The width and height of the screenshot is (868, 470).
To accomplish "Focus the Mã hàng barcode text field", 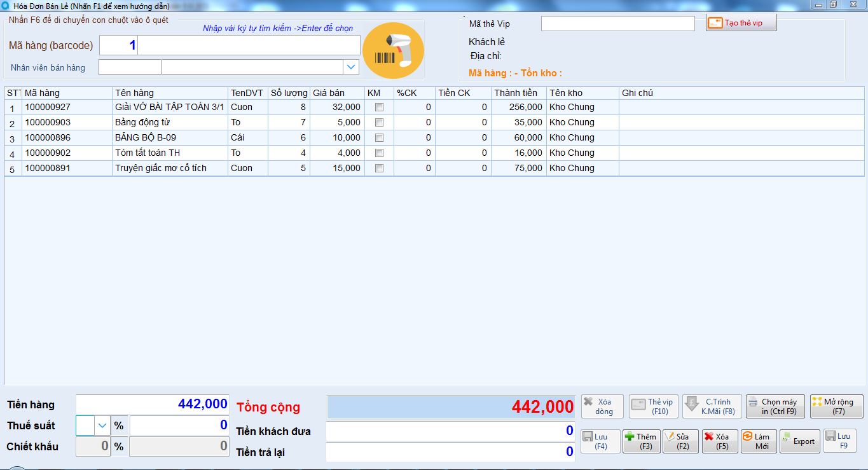I will (x=249, y=45).
